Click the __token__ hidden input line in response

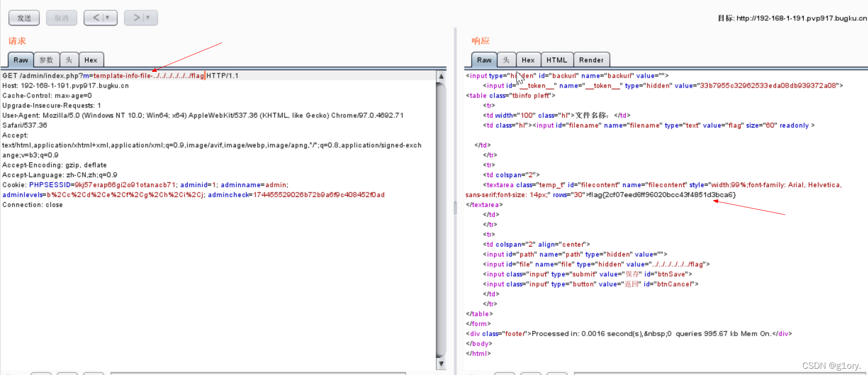pyautogui.click(x=662, y=85)
